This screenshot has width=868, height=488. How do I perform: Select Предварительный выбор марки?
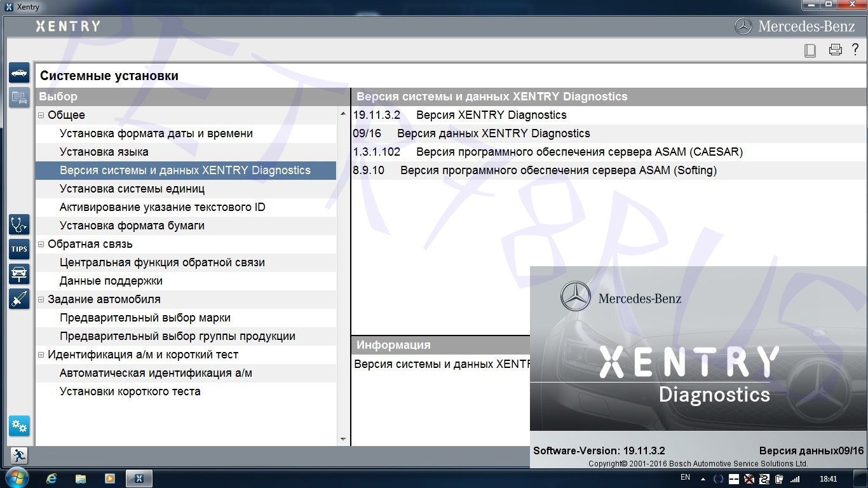186,318
